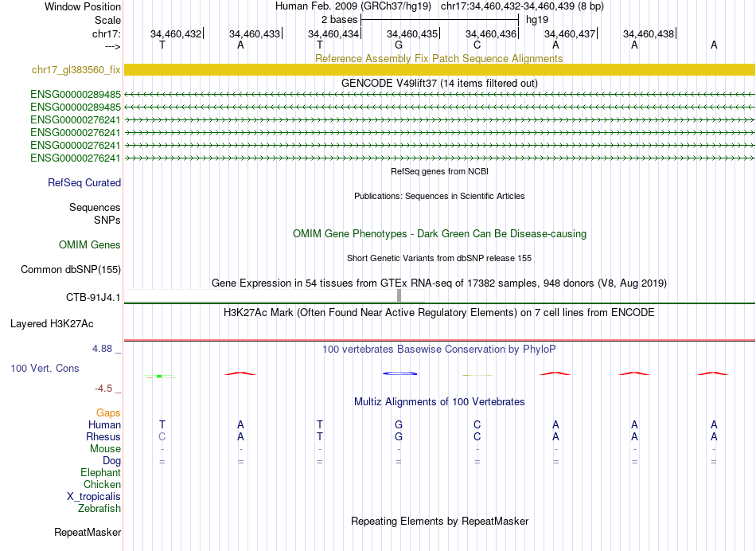The width and height of the screenshot is (756, 551).
Task: Click the chr17: ruler label
Action: pyautogui.click(x=107, y=33)
